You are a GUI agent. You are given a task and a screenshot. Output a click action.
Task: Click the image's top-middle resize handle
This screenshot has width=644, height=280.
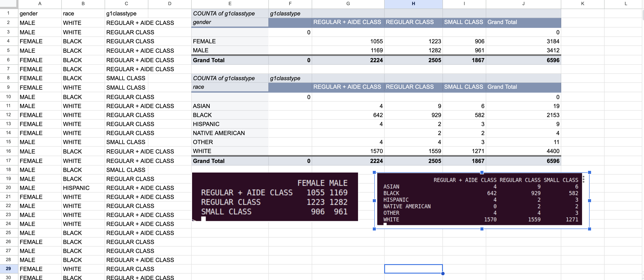482,173
